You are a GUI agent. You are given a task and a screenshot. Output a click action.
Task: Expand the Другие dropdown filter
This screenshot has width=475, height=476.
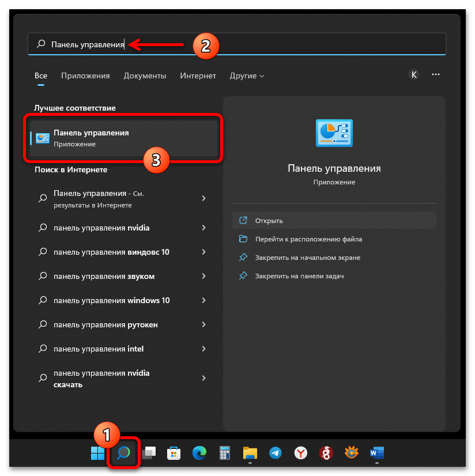pyautogui.click(x=247, y=76)
